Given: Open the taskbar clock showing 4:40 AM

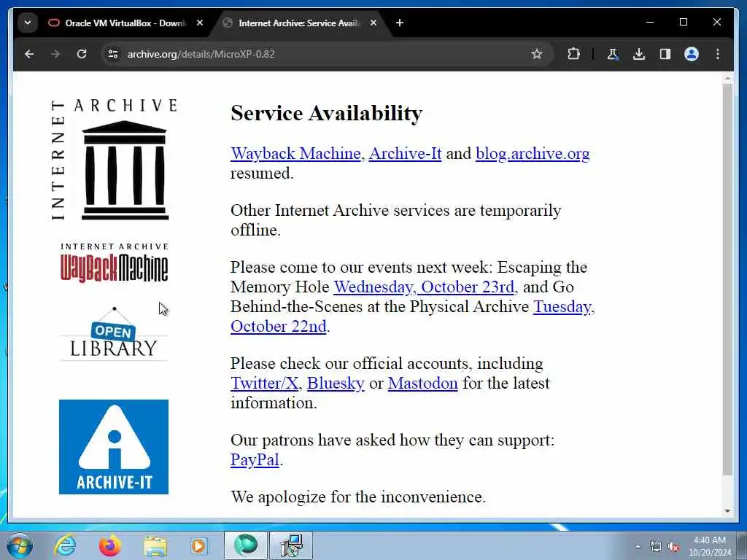Looking at the screenshot, I should click(x=709, y=546).
